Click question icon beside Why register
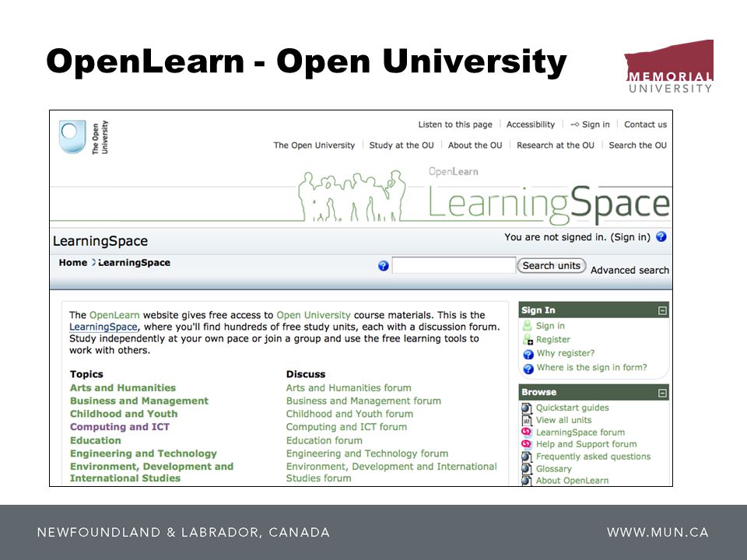This screenshot has height=560, width=747. (528, 355)
